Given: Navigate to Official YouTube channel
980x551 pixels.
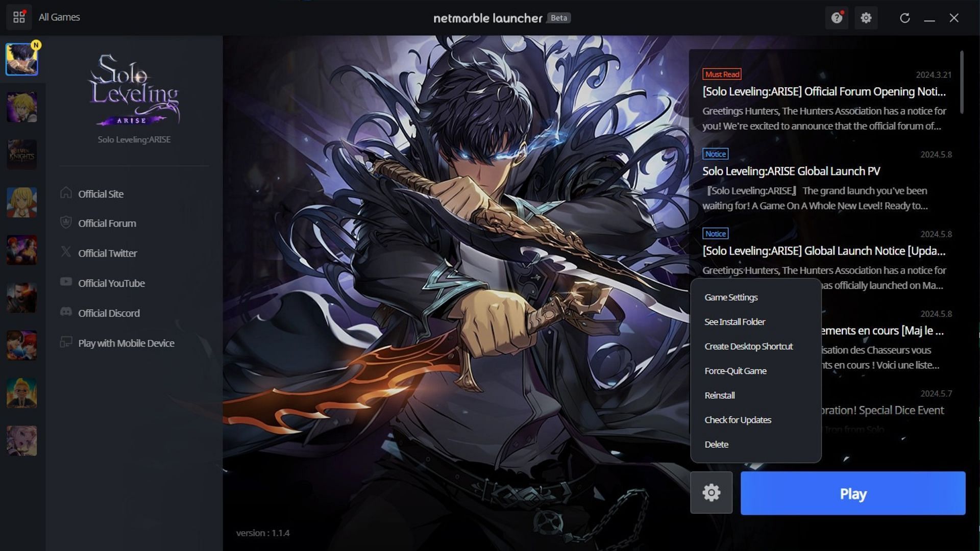Looking at the screenshot, I should (x=111, y=283).
